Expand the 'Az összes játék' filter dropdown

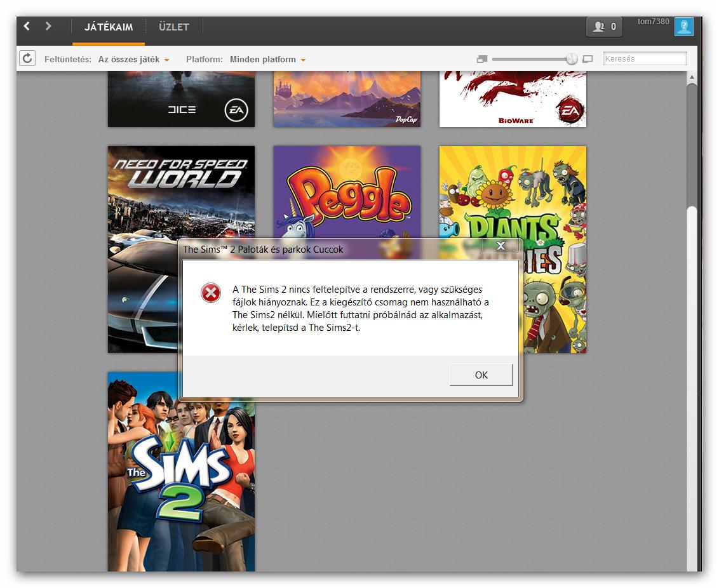click(133, 60)
